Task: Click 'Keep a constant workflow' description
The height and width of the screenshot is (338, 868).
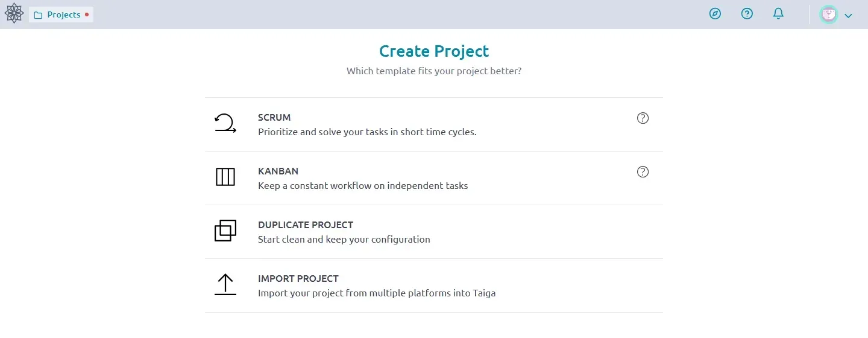Action: [363, 186]
